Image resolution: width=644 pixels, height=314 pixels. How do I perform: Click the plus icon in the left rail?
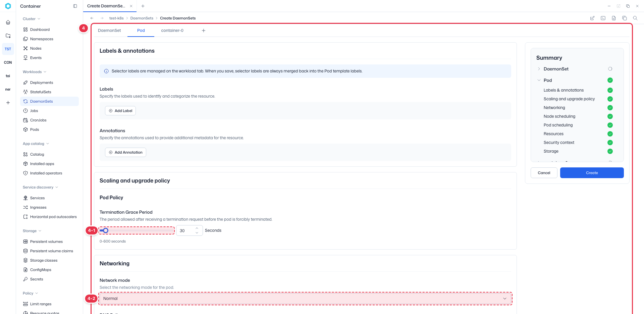pos(8,103)
